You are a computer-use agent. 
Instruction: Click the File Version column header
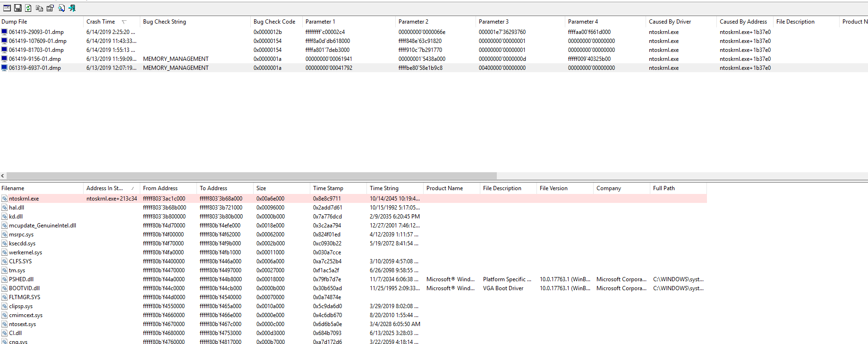tap(565, 188)
